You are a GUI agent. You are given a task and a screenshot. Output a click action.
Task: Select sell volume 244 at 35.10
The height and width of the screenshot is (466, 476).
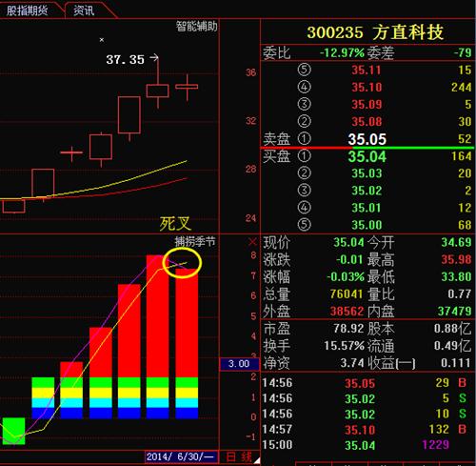pos(461,87)
